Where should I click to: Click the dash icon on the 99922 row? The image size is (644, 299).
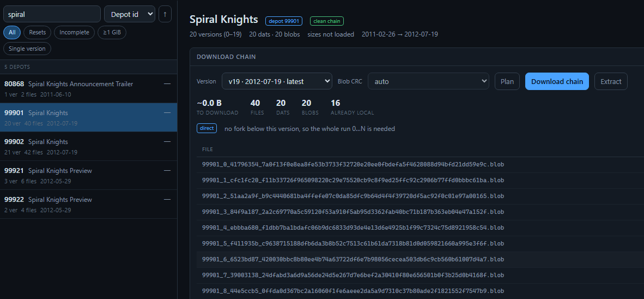167,200
